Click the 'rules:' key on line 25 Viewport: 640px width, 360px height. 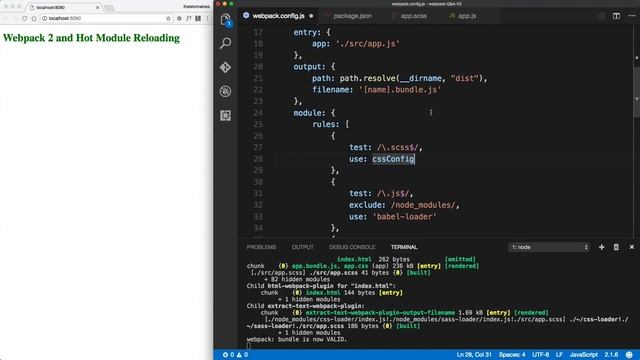[x=326, y=124]
